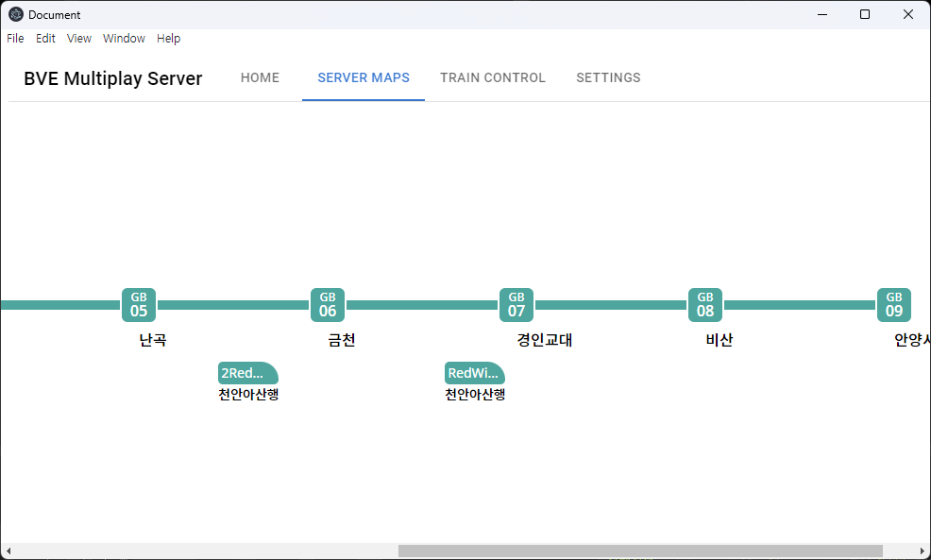
Task: Select the GB 05 station marker
Action: tap(139, 305)
